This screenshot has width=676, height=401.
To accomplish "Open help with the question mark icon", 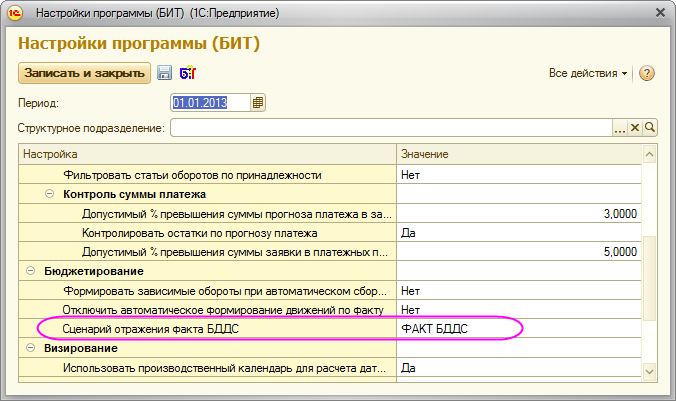I will pos(647,73).
